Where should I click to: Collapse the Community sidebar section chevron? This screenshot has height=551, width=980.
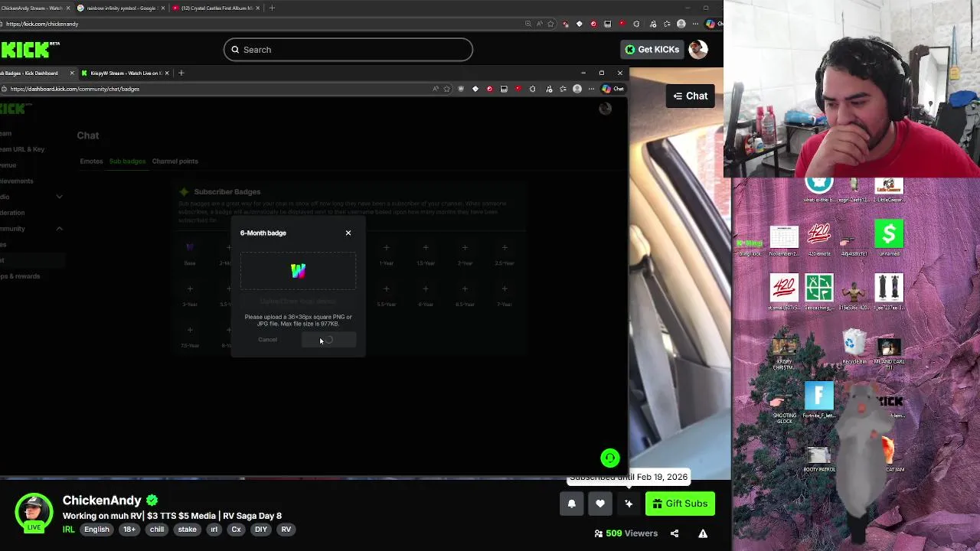[x=59, y=229]
